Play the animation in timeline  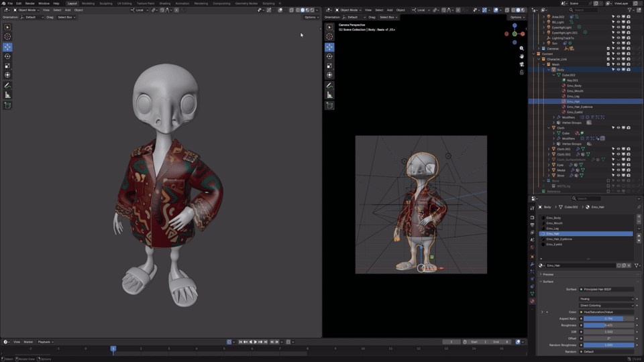click(255, 342)
